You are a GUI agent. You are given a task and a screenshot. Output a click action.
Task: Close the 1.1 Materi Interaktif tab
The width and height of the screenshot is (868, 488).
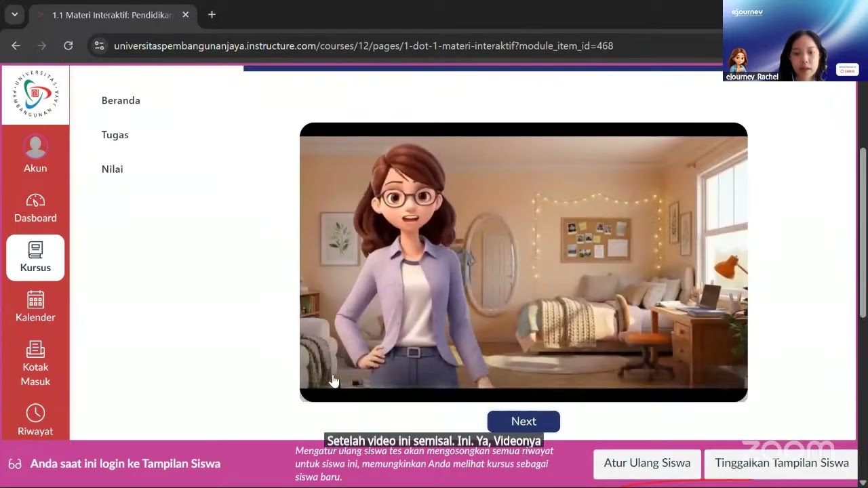(x=185, y=14)
